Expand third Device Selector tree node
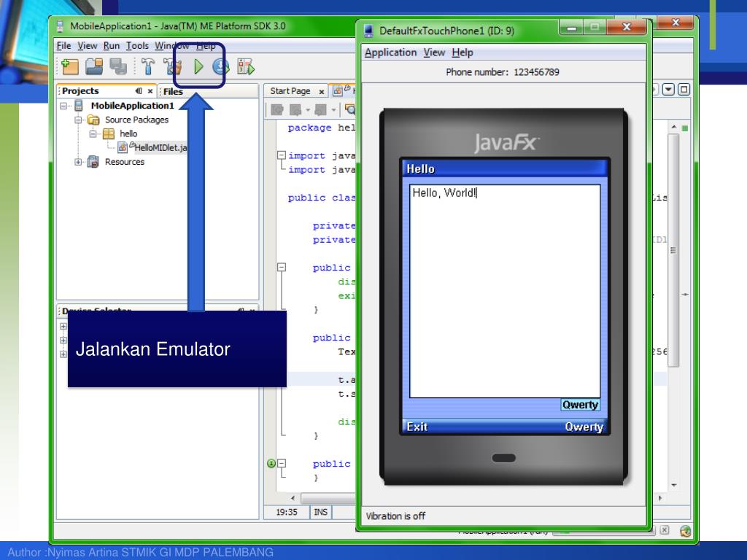The height and width of the screenshot is (560, 747). coord(63,354)
